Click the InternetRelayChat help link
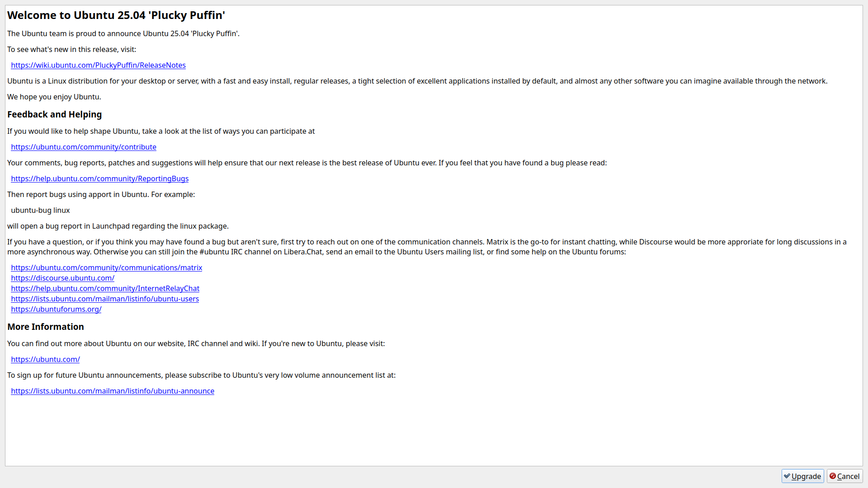Viewport: 868px width, 488px height. click(x=105, y=288)
